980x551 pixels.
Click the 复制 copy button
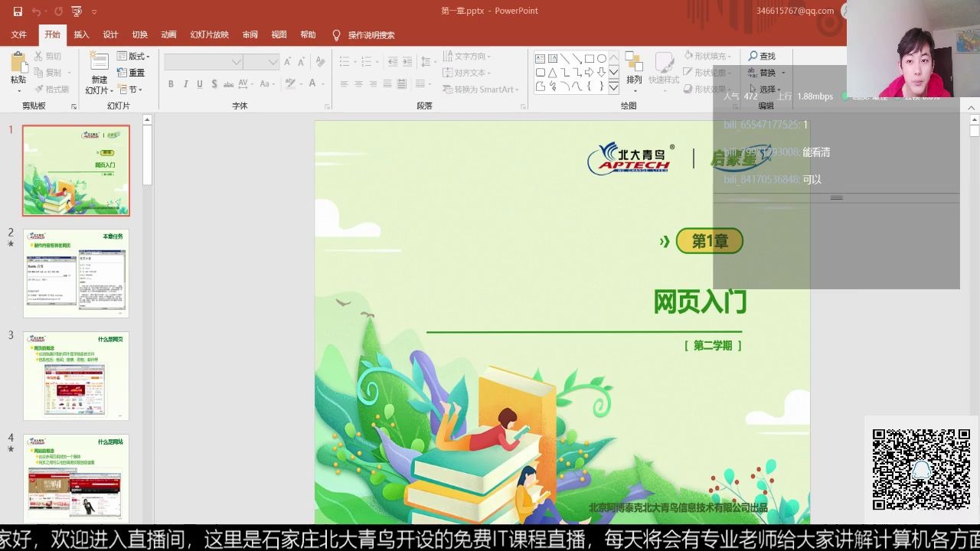click(48, 73)
